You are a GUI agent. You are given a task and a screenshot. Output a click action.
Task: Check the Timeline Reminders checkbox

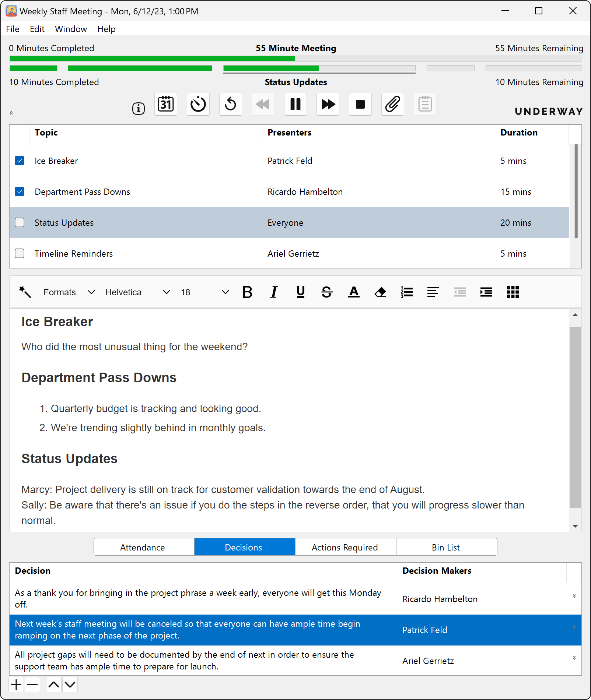click(20, 254)
